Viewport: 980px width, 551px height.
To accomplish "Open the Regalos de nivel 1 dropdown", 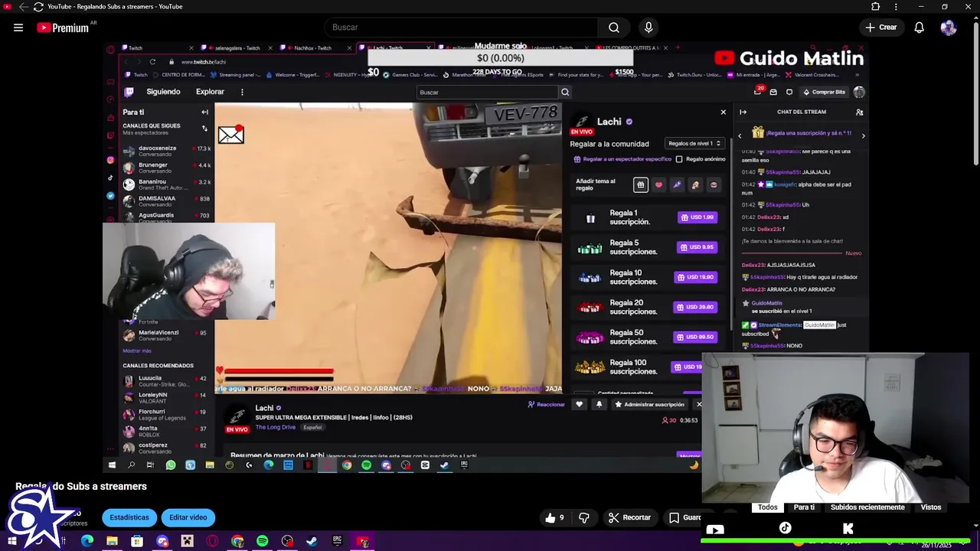I will coord(694,143).
